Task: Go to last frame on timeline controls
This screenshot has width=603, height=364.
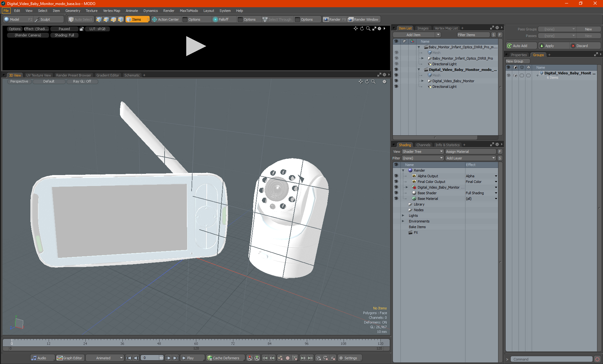Action: coord(176,358)
